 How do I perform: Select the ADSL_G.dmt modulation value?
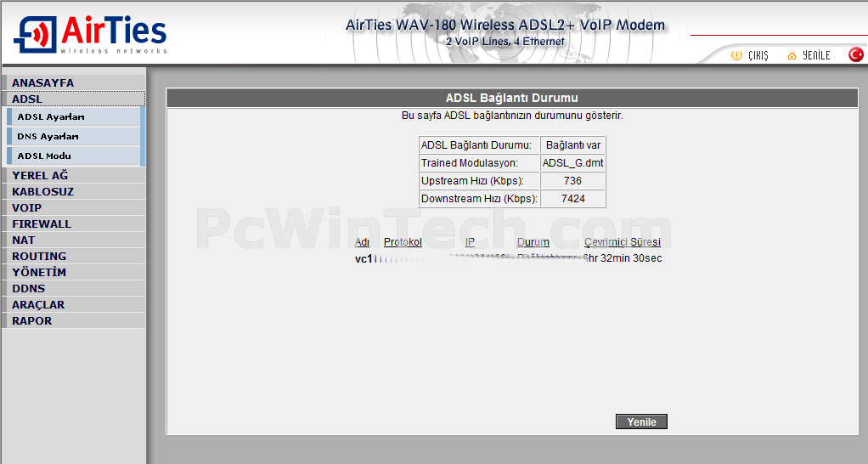point(573,163)
